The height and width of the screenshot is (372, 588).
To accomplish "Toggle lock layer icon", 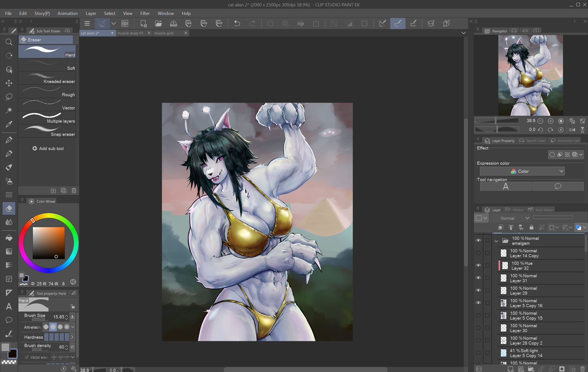I will [531, 227].
